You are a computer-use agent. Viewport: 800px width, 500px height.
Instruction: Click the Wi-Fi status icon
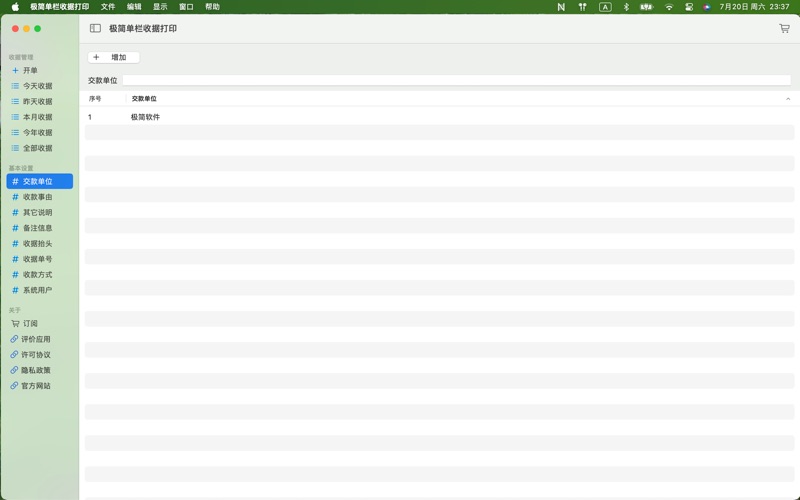pos(669,7)
